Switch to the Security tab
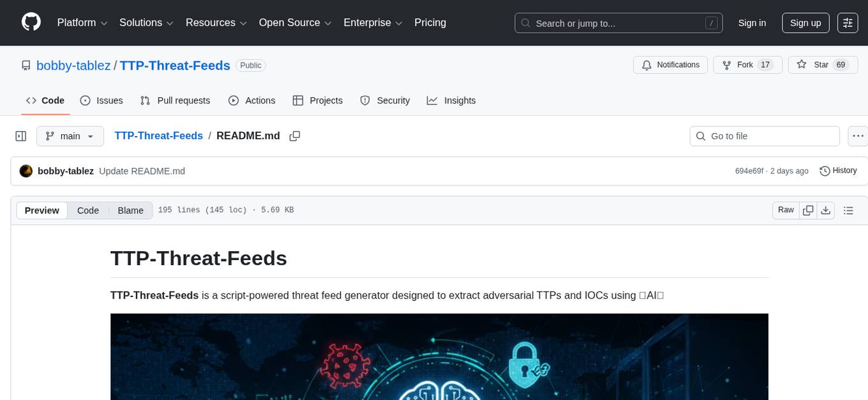868x400 pixels. [385, 100]
